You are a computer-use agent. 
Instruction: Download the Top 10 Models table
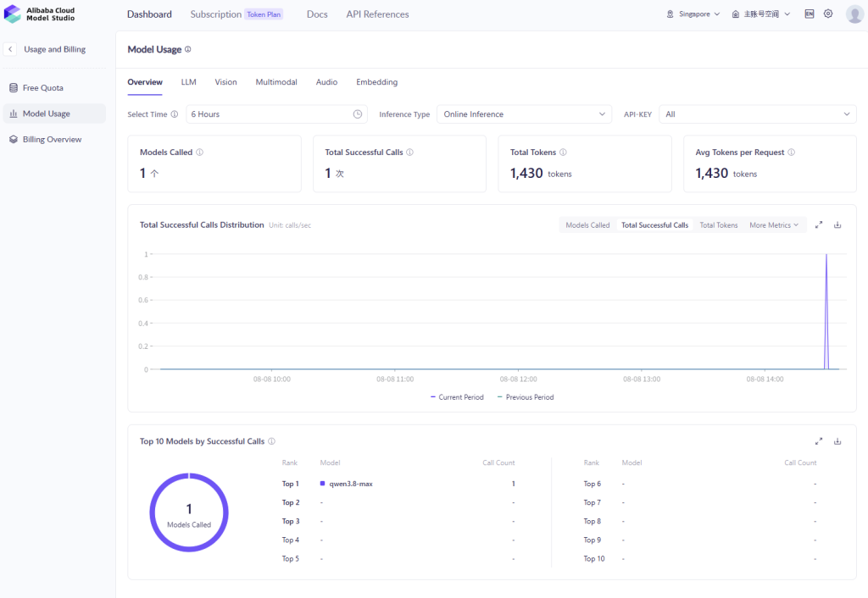click(837, 441)
